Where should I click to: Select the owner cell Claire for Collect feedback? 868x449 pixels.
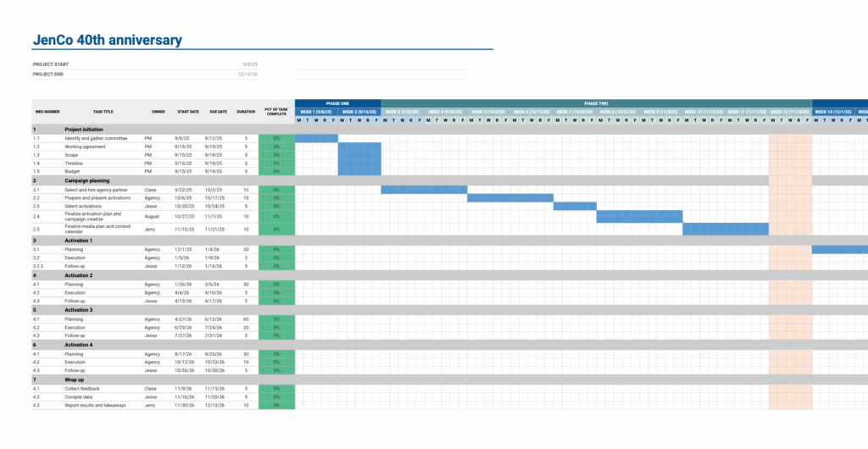click(150, 388)
